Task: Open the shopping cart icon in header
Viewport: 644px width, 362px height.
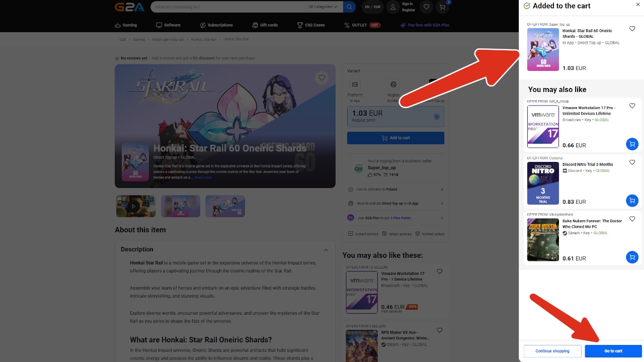Action: tap(442, 7)
